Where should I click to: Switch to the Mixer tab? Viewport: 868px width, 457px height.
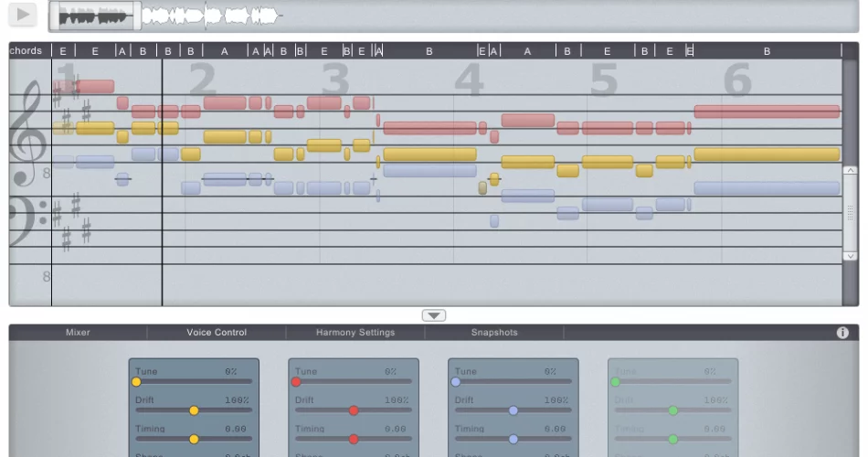pos(78,333)
